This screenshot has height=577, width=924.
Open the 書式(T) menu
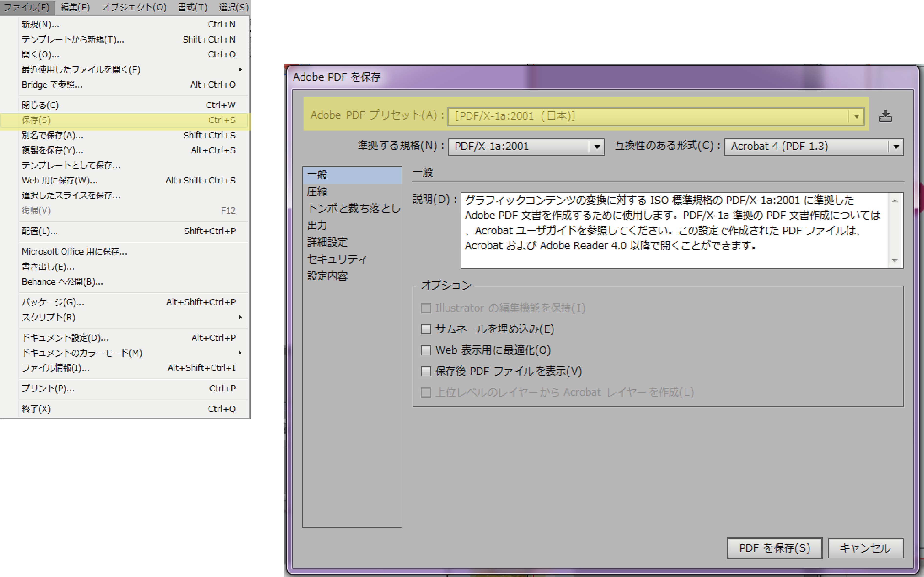click(192, 7)
